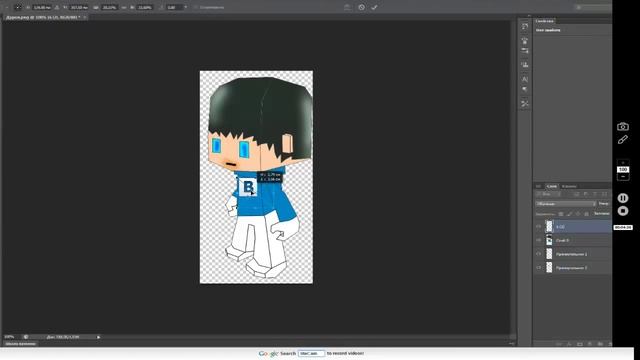Open the History panel icon in collapsed dock

(x=525, y=27)
